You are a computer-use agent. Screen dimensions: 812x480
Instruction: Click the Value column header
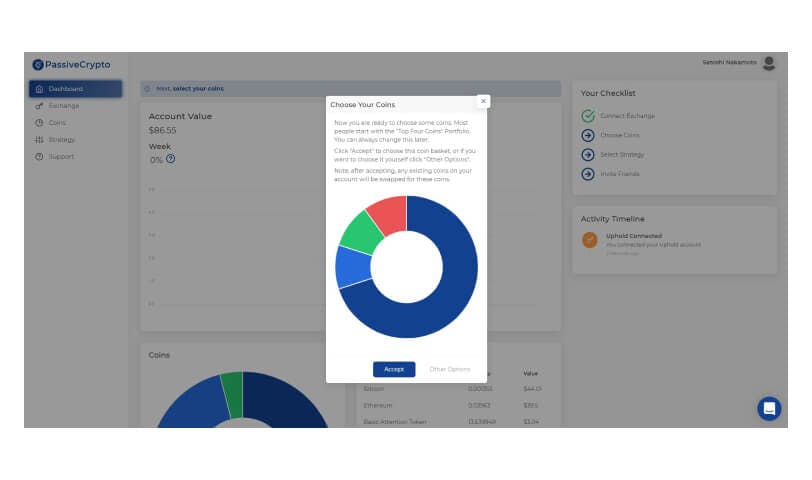click(531, 373)
